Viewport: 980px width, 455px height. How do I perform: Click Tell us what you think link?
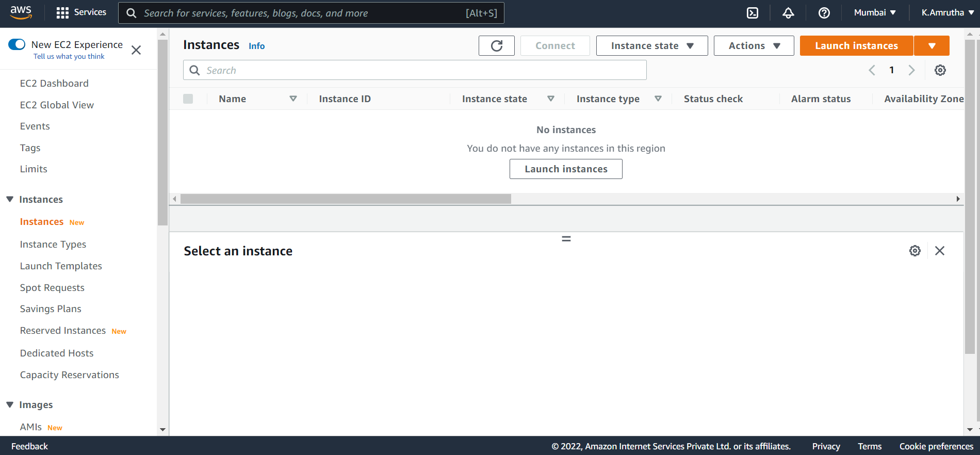click(x=69, y=56)
